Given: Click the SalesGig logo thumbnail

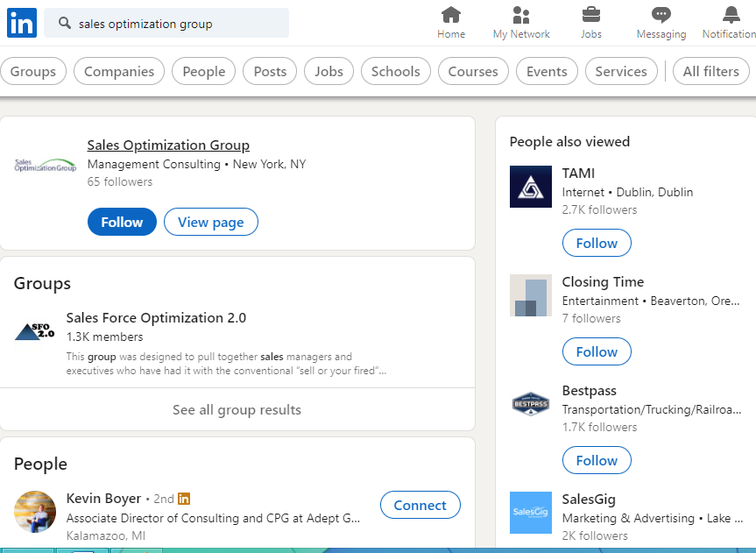Looking at the screenshot, I should point(530,513).
